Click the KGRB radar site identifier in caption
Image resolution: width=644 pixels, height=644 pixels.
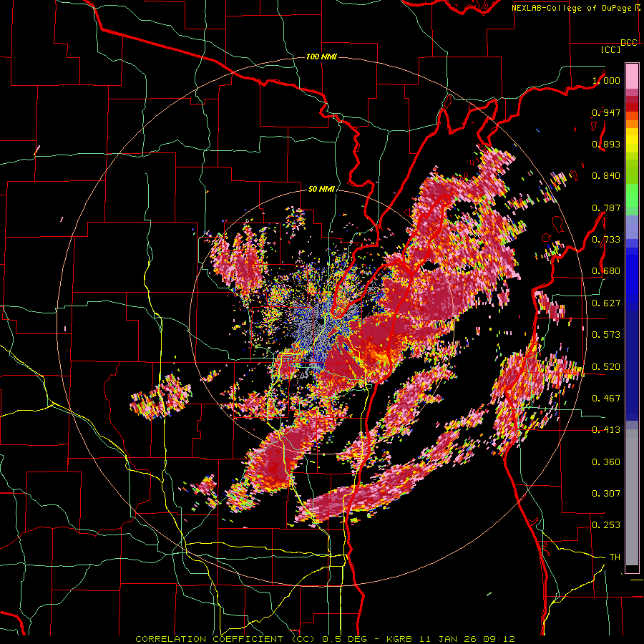click(401, 639)
